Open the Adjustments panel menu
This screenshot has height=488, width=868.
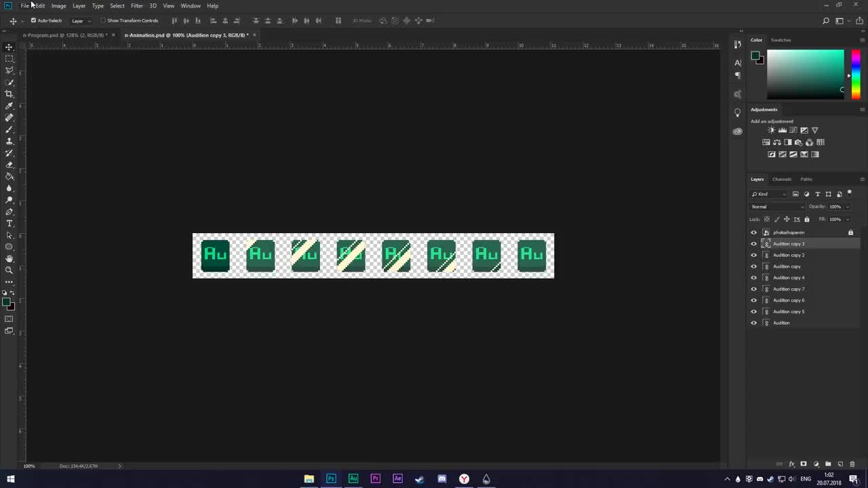tap(862, 109)
